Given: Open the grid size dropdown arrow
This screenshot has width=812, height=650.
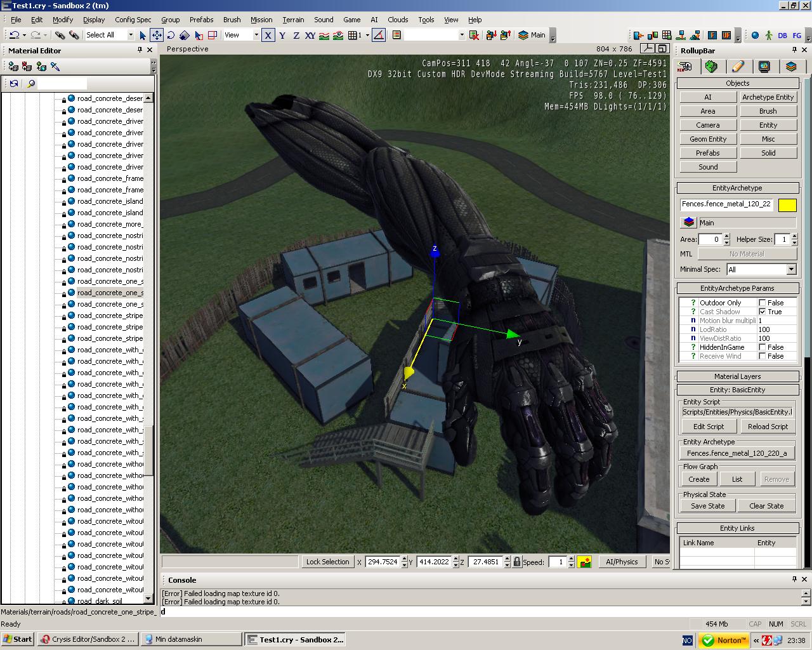Looking at the screenshot, I should point(367,35).
